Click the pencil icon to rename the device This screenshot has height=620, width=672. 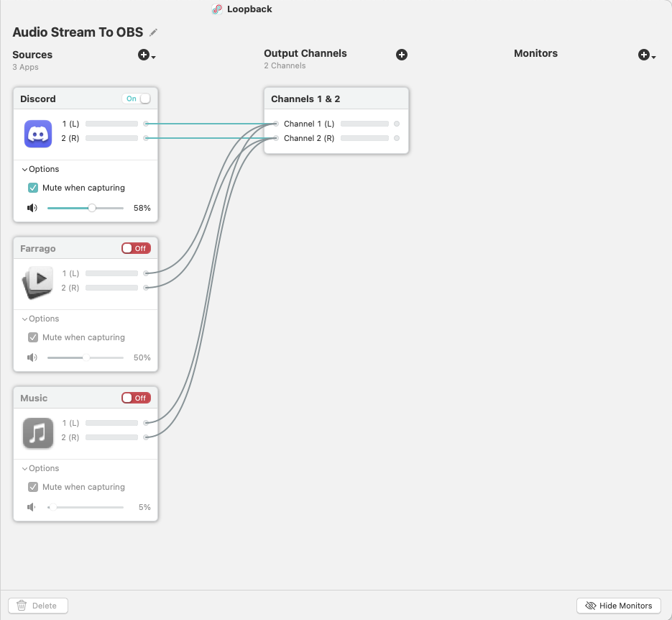[153, 32]
